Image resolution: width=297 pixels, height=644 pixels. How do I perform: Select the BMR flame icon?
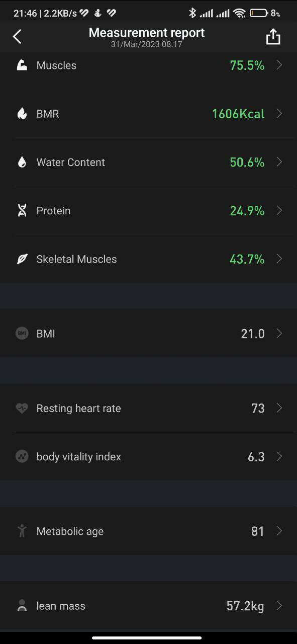[22, 114]
